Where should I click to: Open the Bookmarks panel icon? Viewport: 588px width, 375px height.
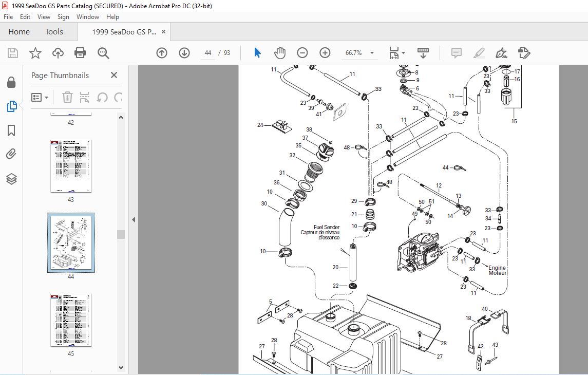(x=11, y=130)
